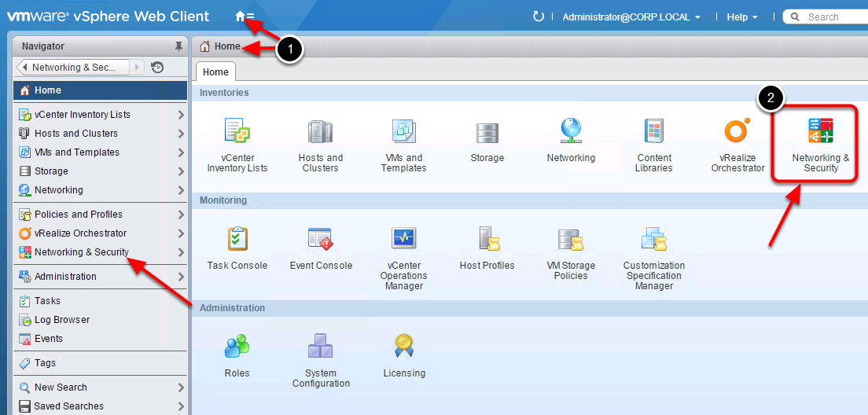Open the Roles icon
868x415 pixels.
tap(237, 347)
